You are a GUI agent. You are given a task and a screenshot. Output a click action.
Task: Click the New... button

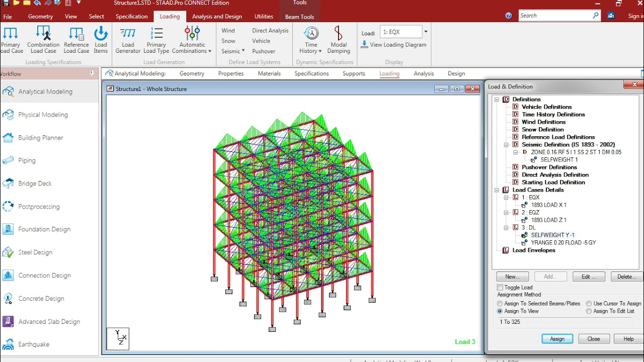(x=512, y=277)
